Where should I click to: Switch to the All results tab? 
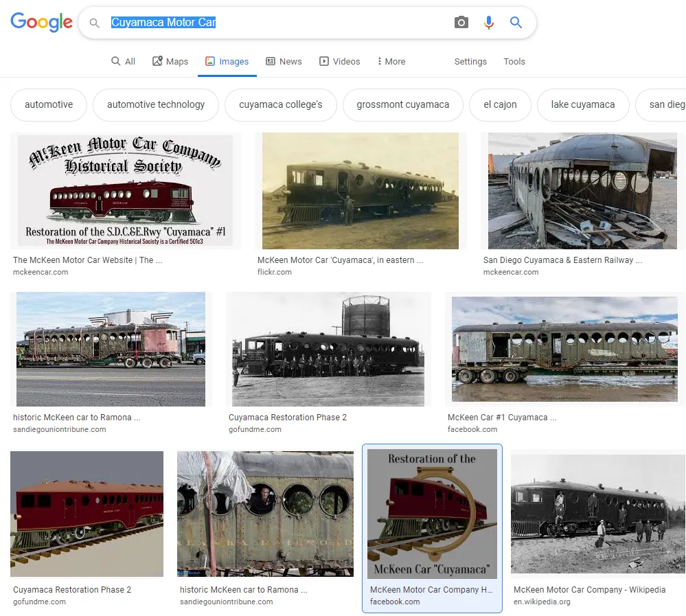(124, 61)
